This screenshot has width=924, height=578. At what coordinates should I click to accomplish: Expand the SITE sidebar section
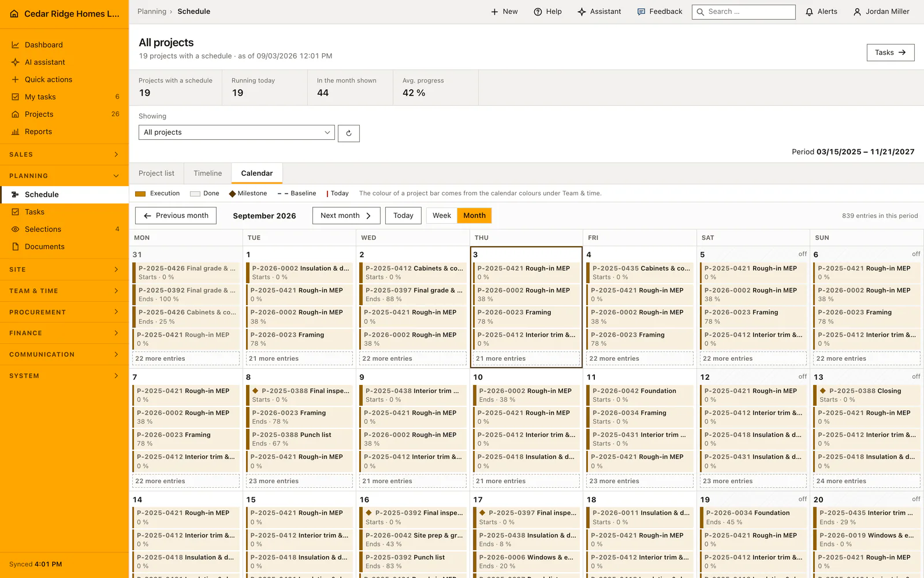(64, 269)
